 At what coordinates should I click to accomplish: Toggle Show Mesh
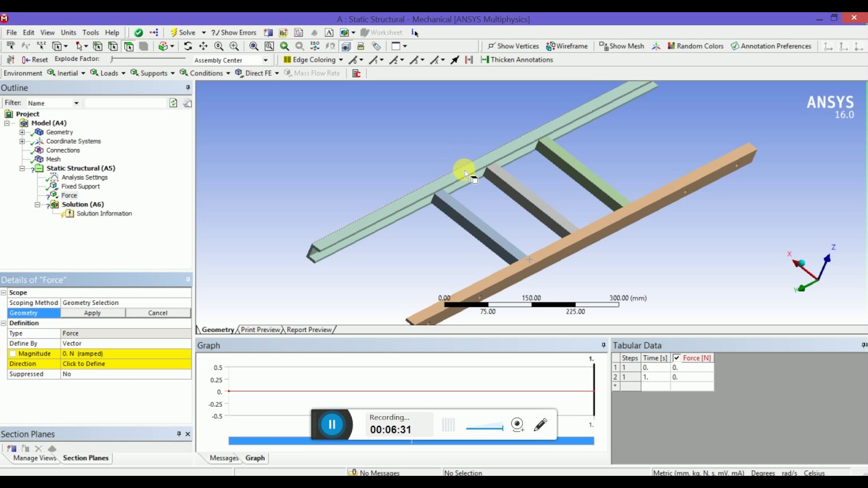622,46
